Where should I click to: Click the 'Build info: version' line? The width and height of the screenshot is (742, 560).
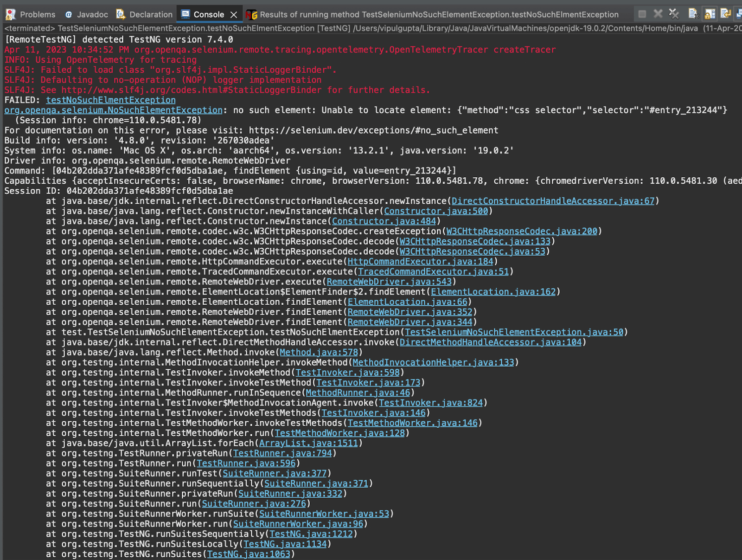pyautogui.click(x=139, y=141)
